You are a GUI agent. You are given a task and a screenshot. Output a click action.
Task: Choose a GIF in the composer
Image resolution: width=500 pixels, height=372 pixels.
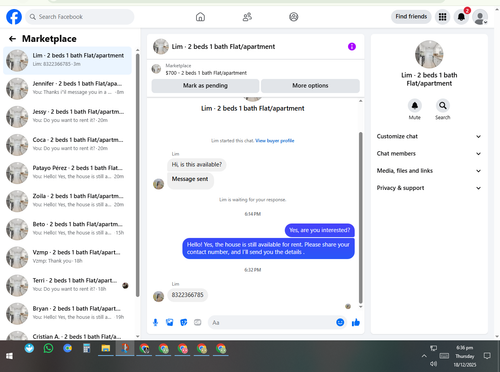click(198, 322)
